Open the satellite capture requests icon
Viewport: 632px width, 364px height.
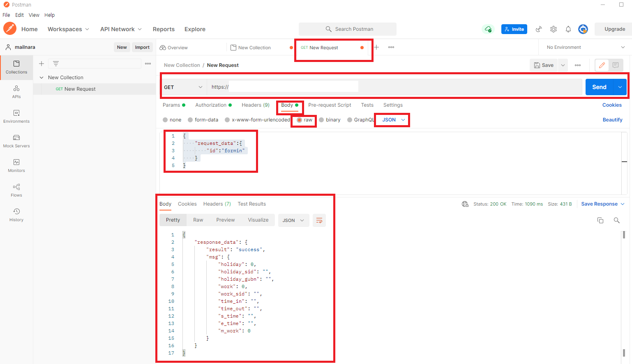[539, 29]
